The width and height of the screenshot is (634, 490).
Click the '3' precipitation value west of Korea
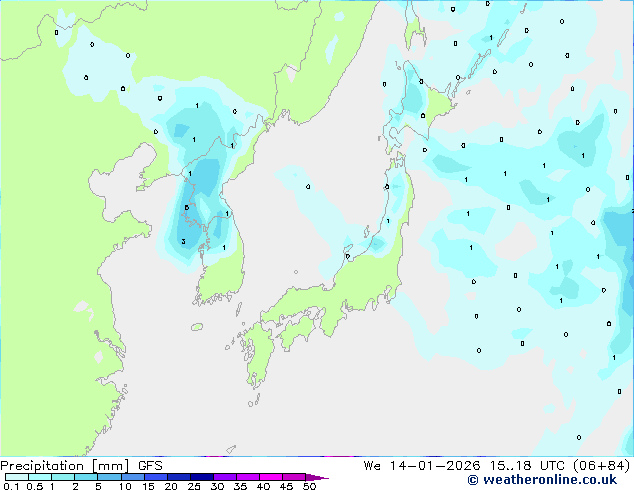[x=184, y=241]
